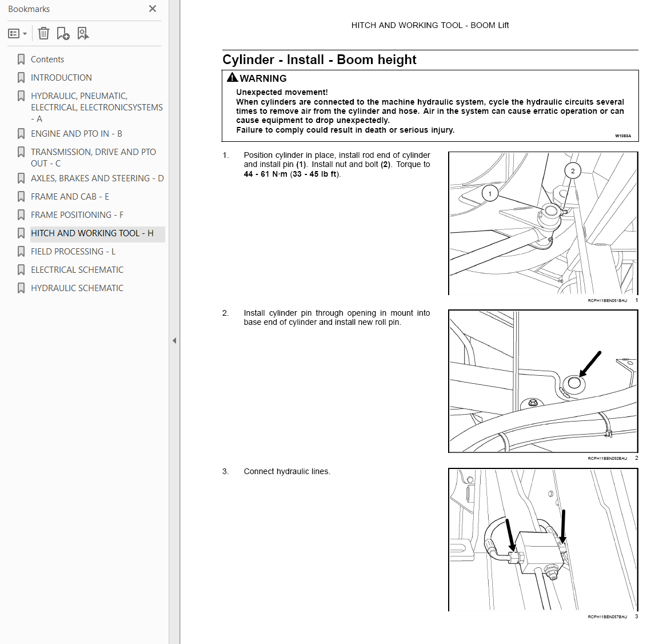Image resolution: width=663 pixels, height=644 pixels.
Task: Select HITCH AND WORKING TOOL - H bookmark
Action: coord(92,233)
